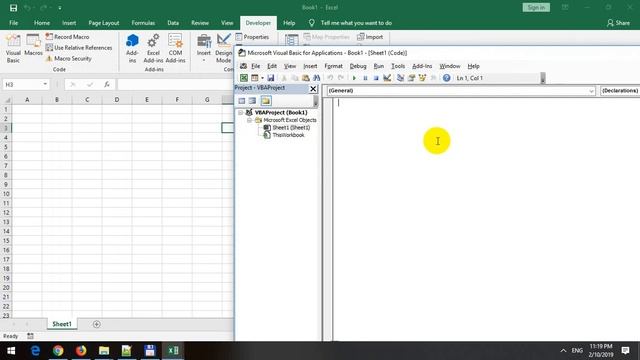
Task: Open the Customize Quick Access Toolbar dropdown
Action: point(60,8)
